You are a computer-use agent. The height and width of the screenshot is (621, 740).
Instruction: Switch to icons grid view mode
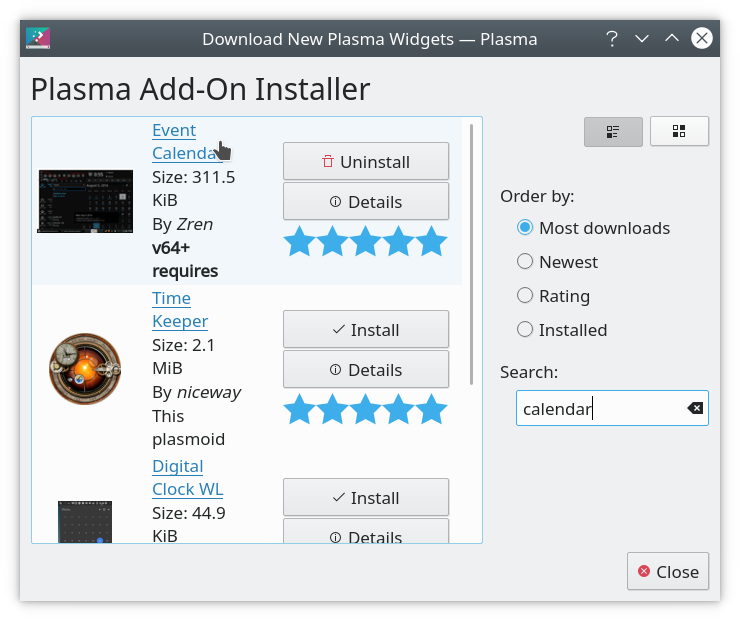click(x=679, y=131)
